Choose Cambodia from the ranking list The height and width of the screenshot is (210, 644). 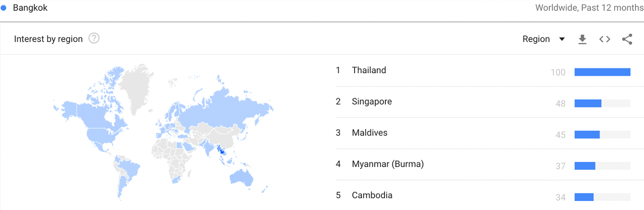click(372, 196)
